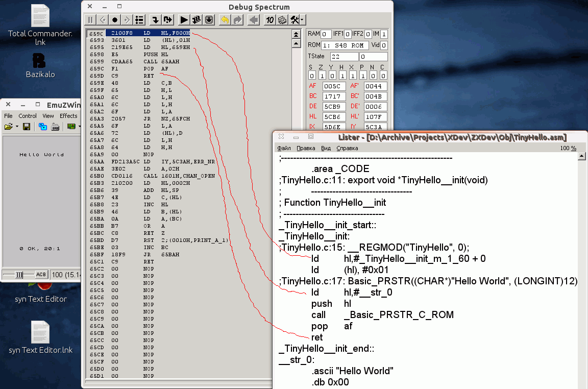Click the TState field showing 22
The height and width of the screenshot is (389, 588).
coord(344,57)
